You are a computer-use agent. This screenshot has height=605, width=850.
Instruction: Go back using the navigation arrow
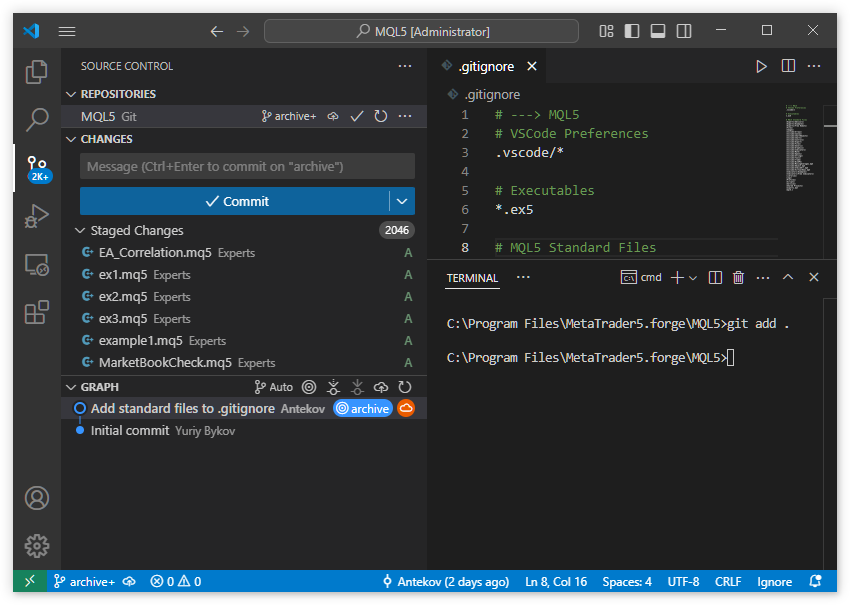coord(217,31)
